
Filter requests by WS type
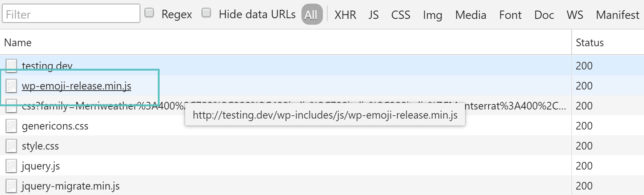pyautogui.click(x=575, y=15)
